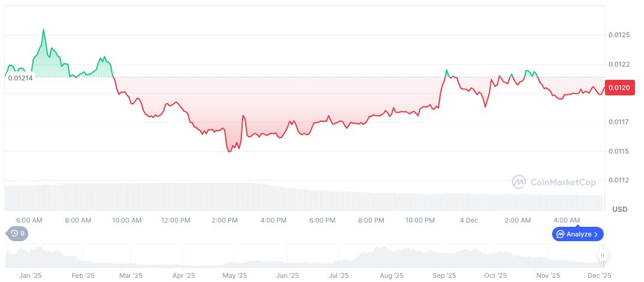Click the 0.01214 opening price label
The image size is (644, 282).
pos(20,77)
